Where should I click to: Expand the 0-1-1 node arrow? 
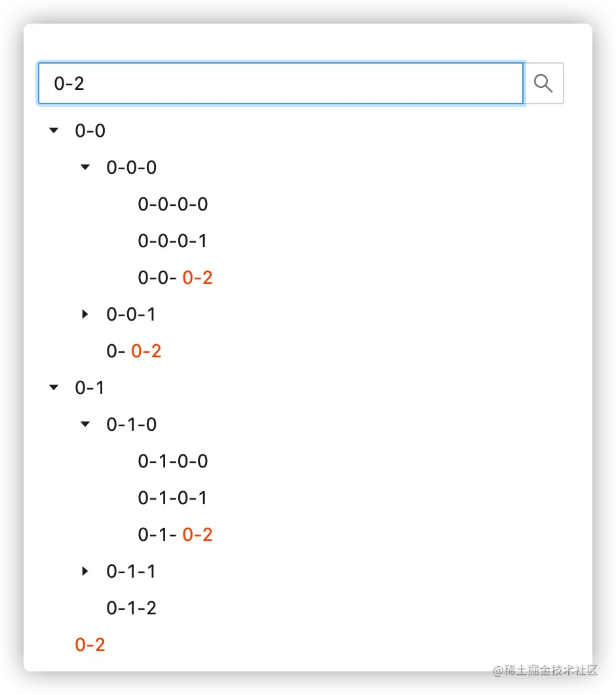tap(85, 571)
